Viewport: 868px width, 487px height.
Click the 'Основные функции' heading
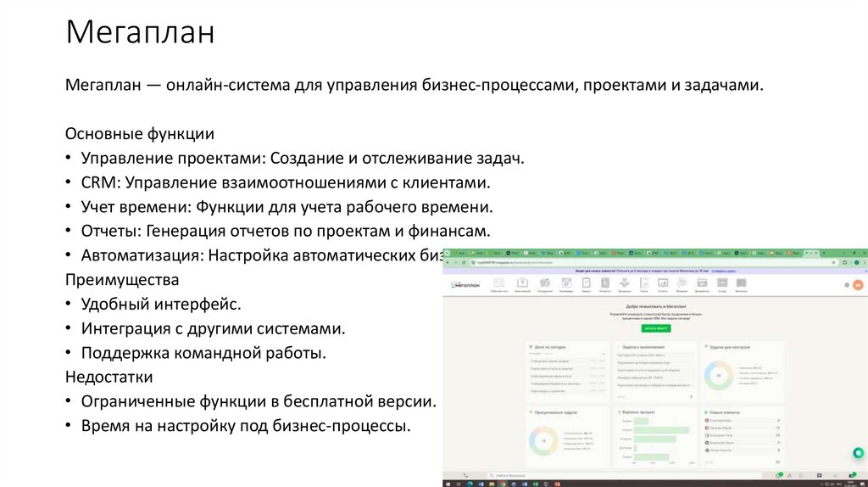(140, 133)
